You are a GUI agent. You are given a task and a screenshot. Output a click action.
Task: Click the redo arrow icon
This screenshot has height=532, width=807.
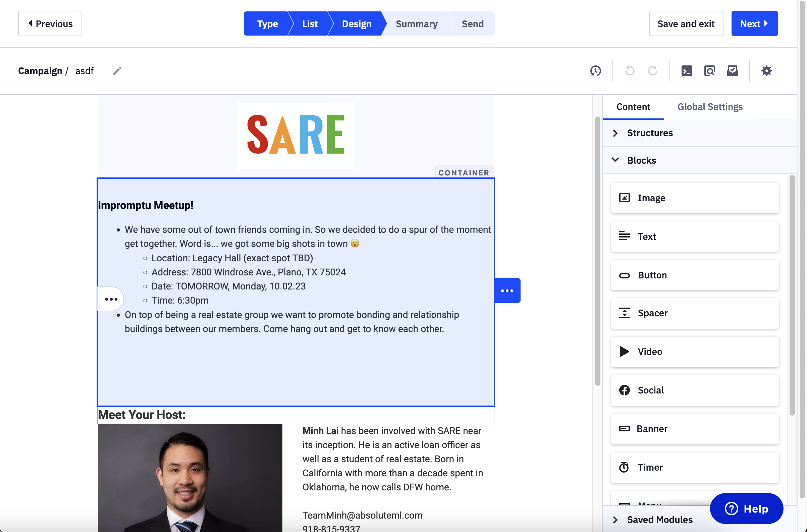click(652, 71)
